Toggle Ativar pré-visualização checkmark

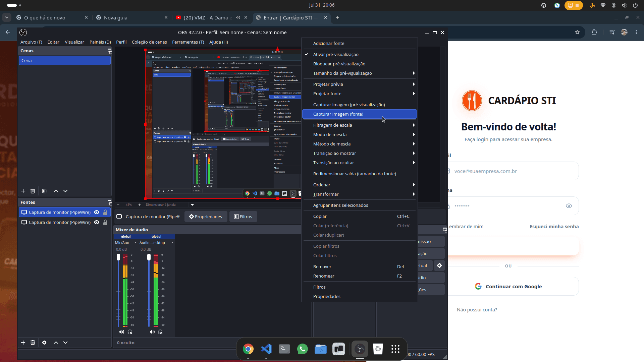(307, 54)
